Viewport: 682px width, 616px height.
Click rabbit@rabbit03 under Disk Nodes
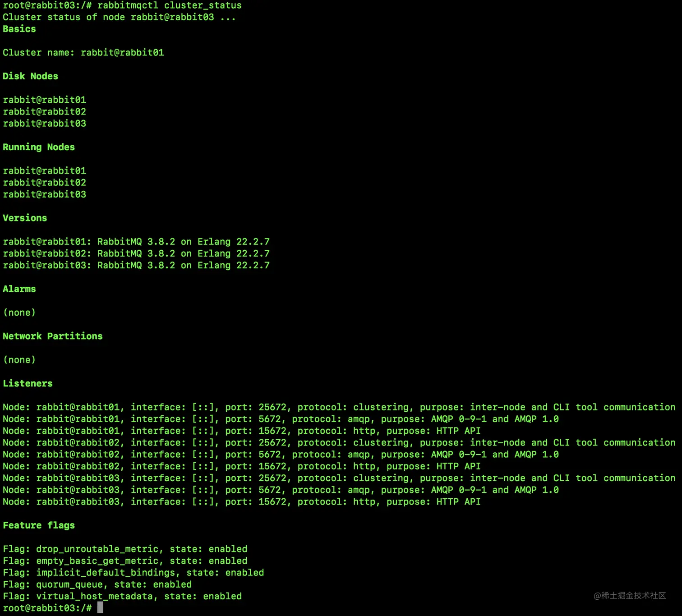click(x=45, y=124)
